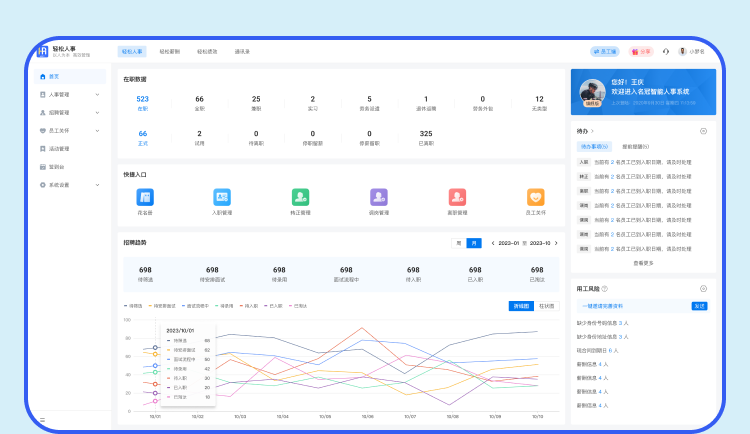Viewport: 750px width, 434px height.
Task: Open the 通讯录 top tab
Action: tap(242, 51)
